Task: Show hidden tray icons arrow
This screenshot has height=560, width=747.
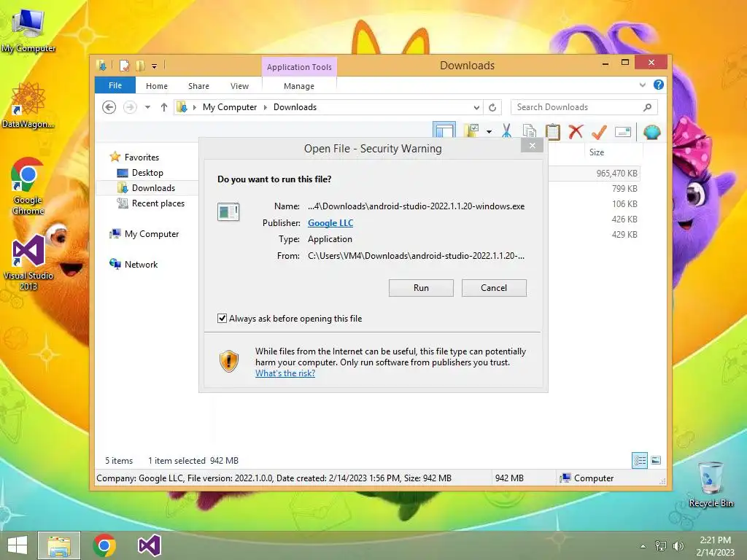Action: pyautogui.click(x=643, y=546)
